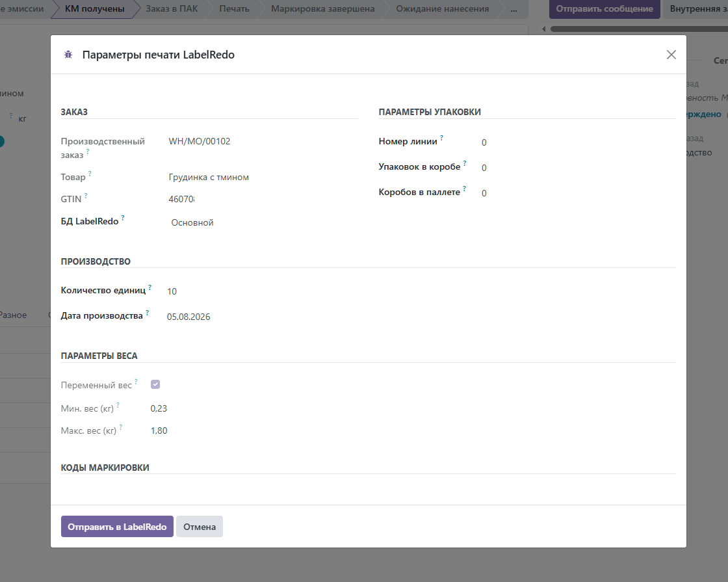
Task: Select the Печать status stage
Action: click(234, 9)
